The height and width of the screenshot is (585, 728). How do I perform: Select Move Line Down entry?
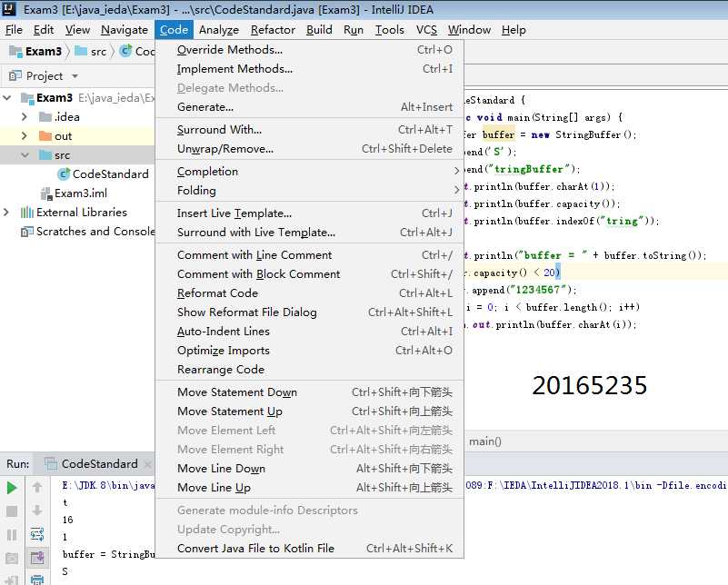(x=310, y=468)
